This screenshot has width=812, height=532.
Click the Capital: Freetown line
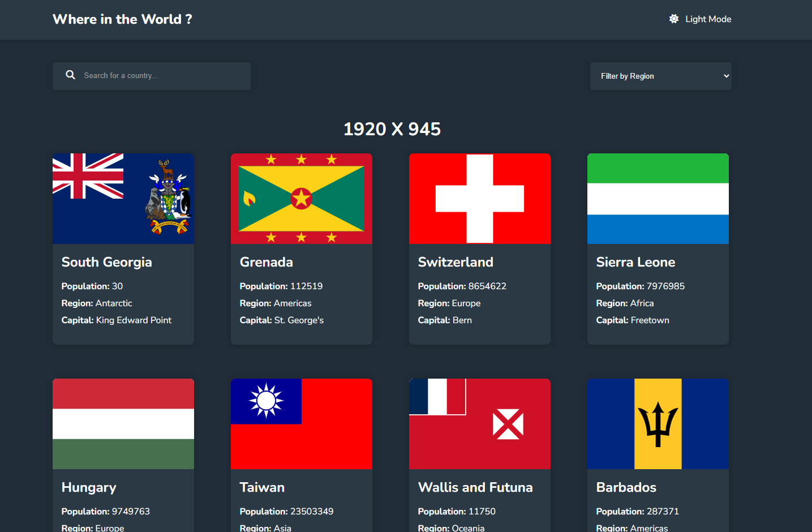coord(632,320)
